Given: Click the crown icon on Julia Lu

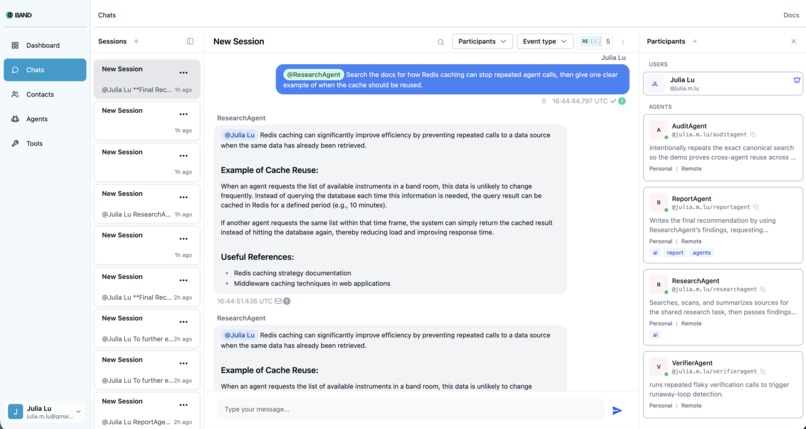Looking at the screenshot, I should 796,80.
